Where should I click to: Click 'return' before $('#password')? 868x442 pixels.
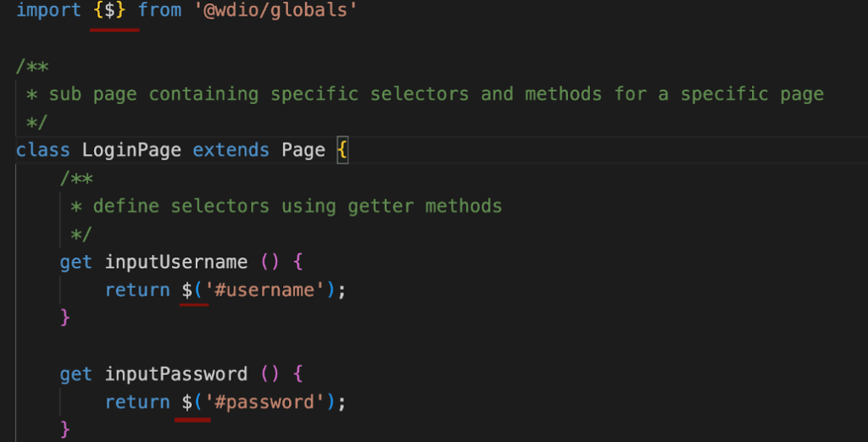point(137,402)
